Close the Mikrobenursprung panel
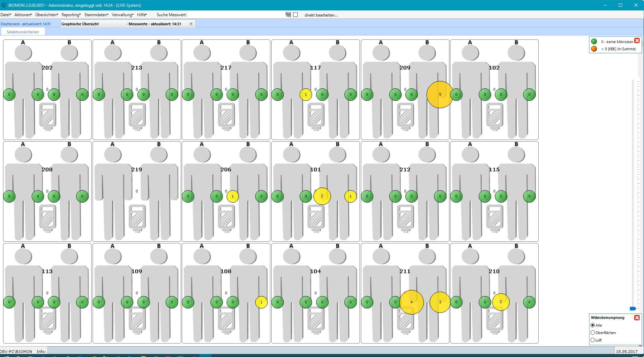This screenshot has height=357, width=644. click(x=637, y=318)
